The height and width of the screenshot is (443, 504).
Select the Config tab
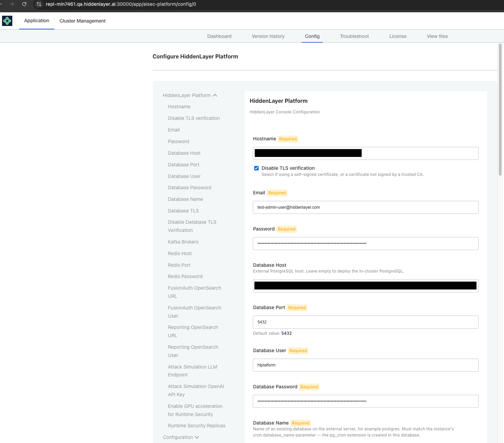click(x=312, y=36)
